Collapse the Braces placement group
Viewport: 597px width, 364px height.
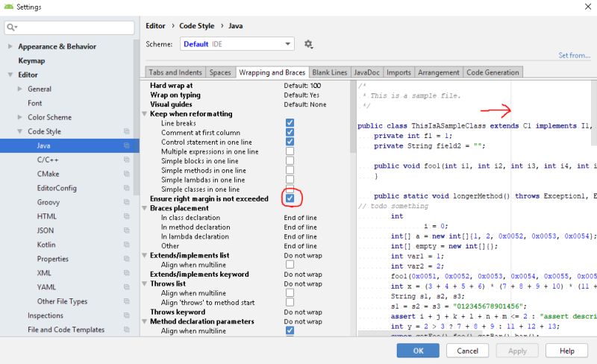point(145,208)
